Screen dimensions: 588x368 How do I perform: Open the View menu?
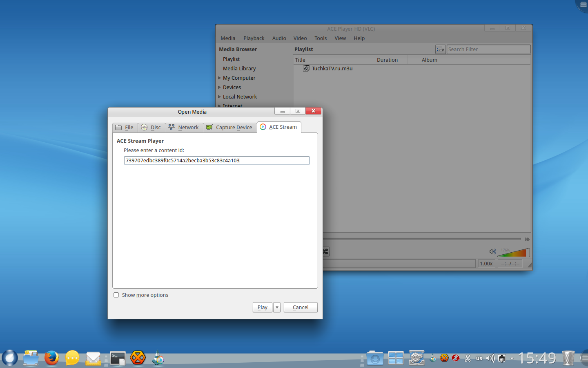[x=340, y=38]
